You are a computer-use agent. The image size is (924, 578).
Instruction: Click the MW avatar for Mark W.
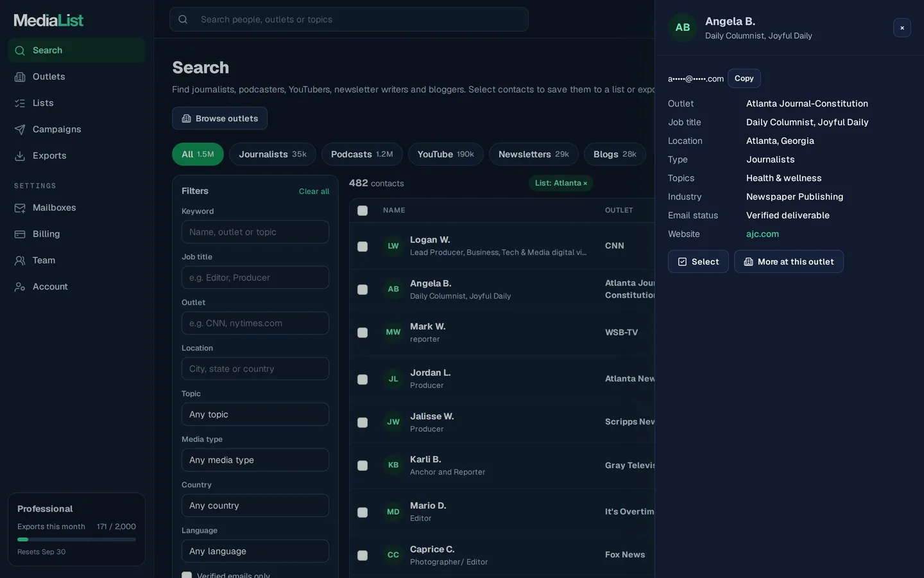(393, 332)
